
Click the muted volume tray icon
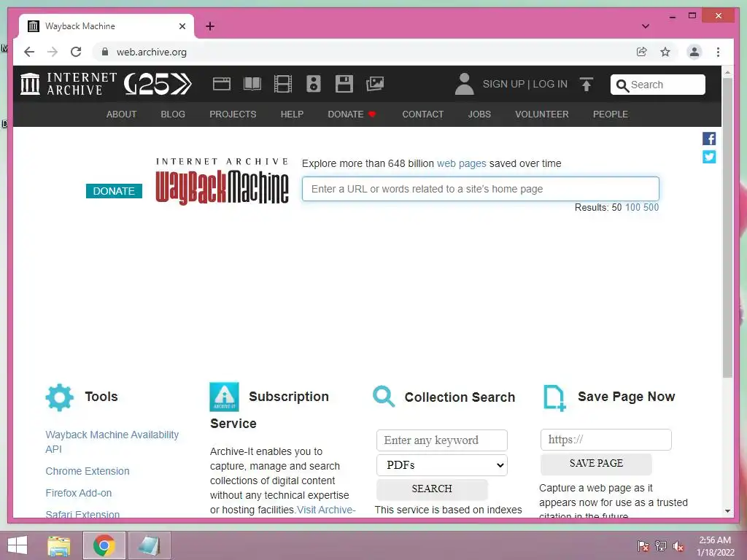(x=678, y=546)
